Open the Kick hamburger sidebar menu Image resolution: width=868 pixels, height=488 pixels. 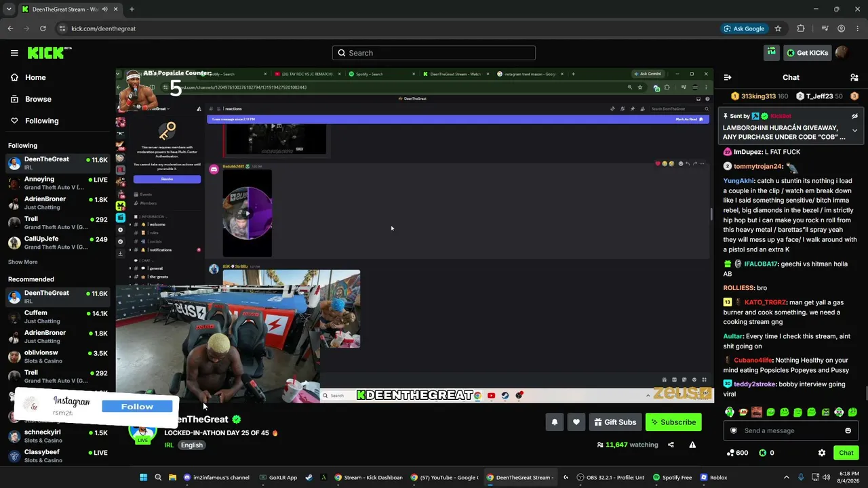pyautogui.click(x=14, y=53)
